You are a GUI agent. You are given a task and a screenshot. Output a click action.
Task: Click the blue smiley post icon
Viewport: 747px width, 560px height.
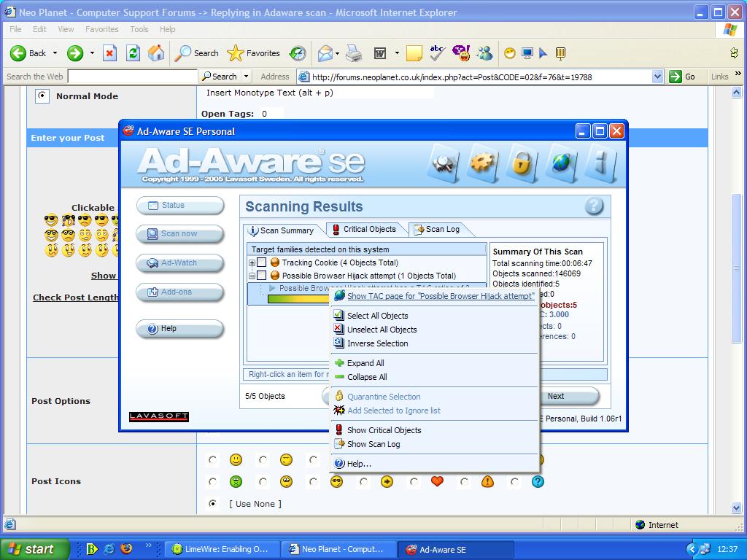[538, 481]
